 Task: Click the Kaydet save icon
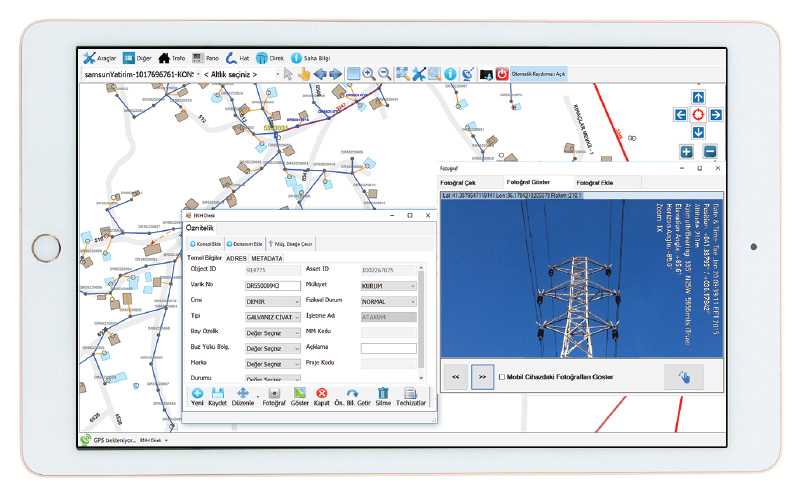tap(218, 397)
